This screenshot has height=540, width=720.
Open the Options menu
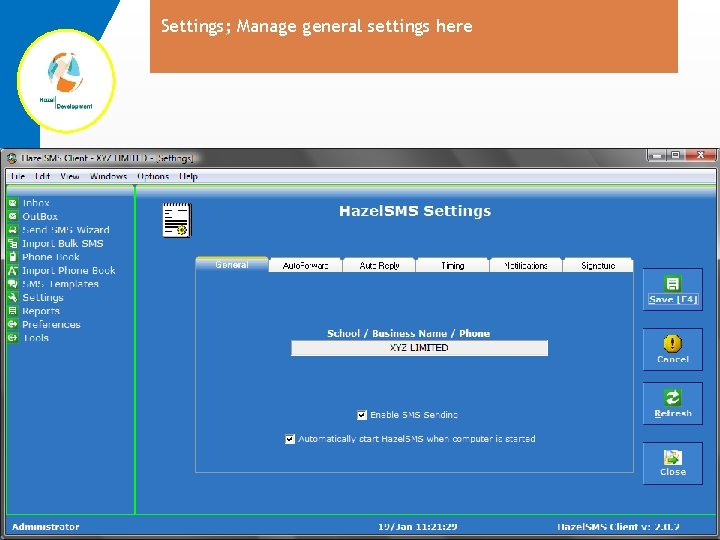coord(153,176)
